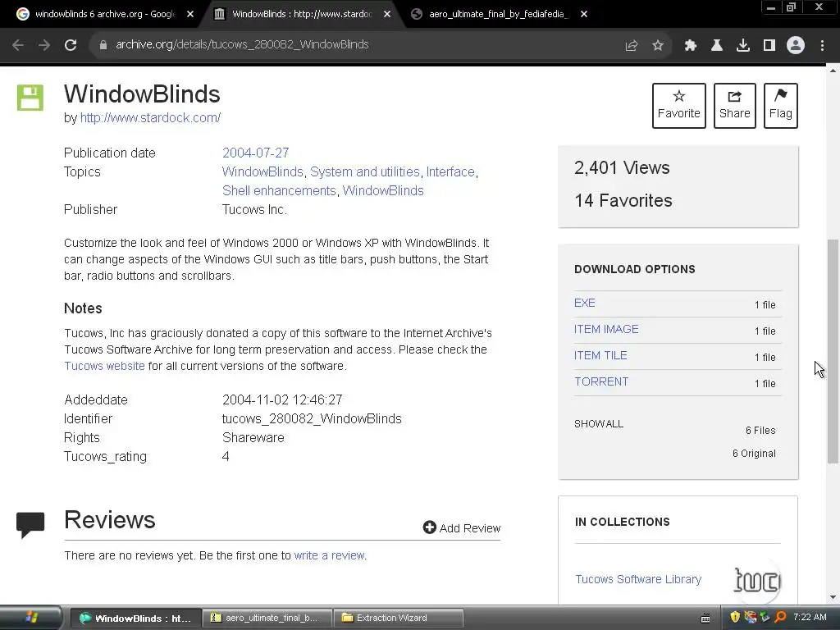
Task: Click the 'write a review' link
Action: pos(329,555)
